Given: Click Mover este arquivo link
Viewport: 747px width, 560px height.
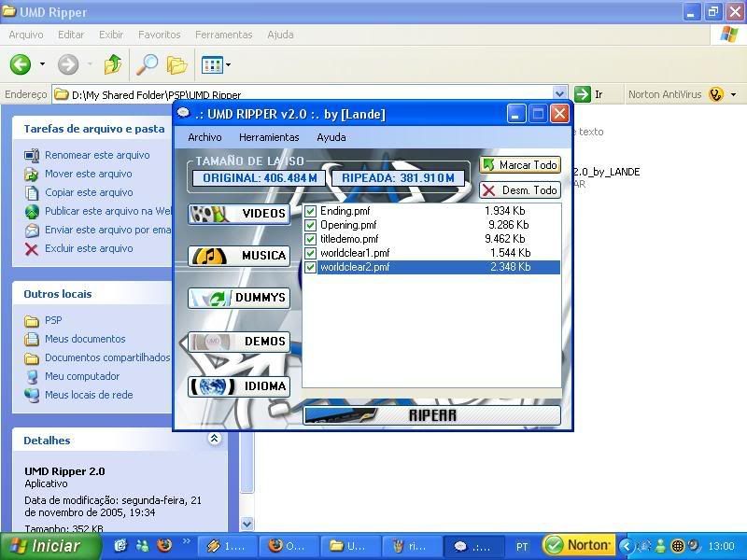Looking at the screenshot, I should click(x=88, y=174).
